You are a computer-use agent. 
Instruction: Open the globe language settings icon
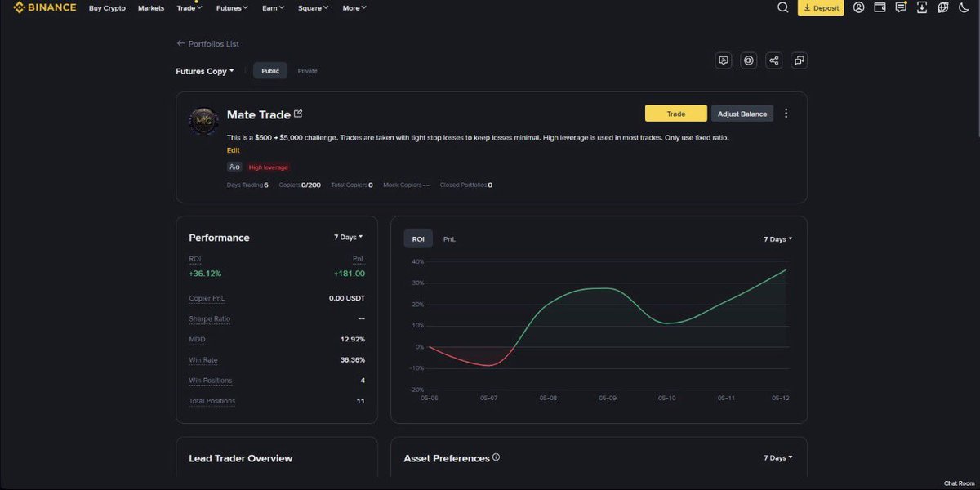click(943, 7)
